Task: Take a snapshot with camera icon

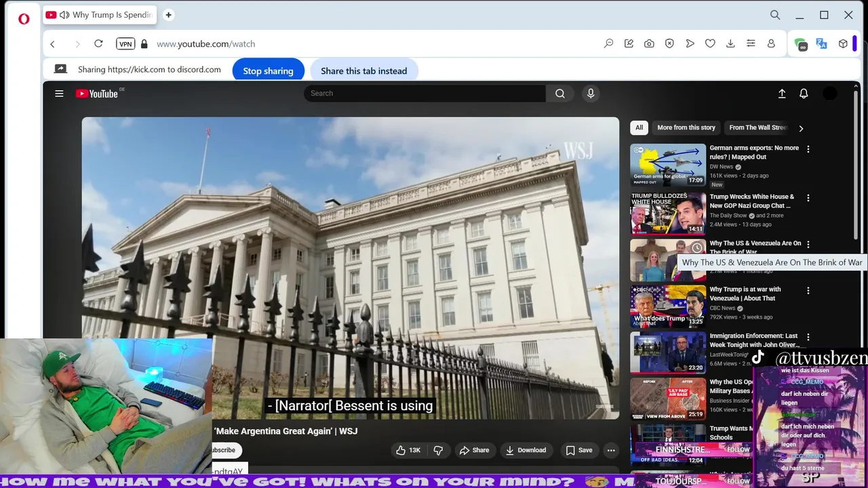Action: click(x=649, y=43)
